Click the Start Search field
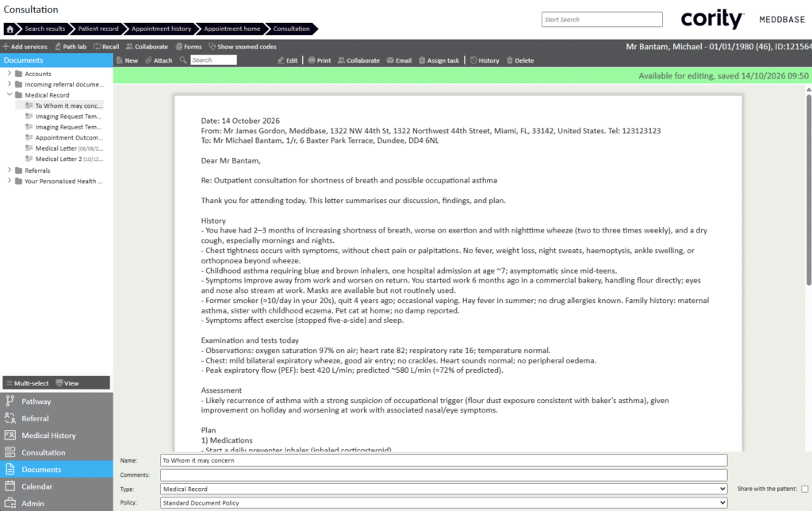The image size is (812, 511). 602,20
